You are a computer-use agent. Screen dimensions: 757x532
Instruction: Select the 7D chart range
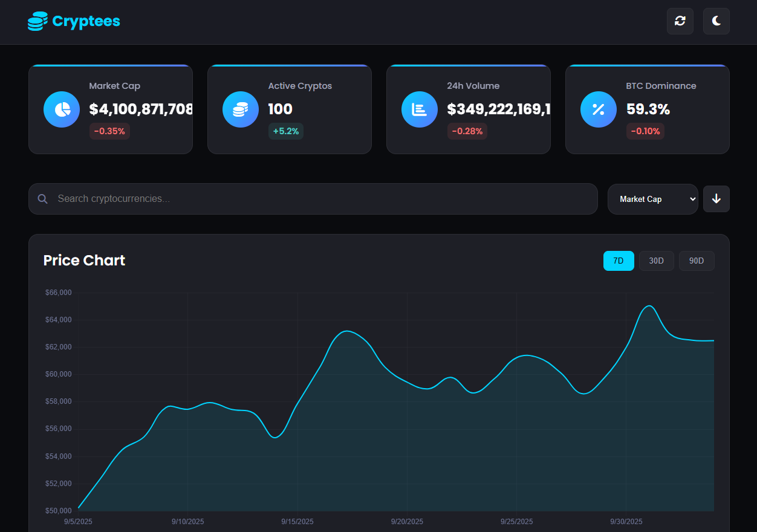[x=619, y=261]
